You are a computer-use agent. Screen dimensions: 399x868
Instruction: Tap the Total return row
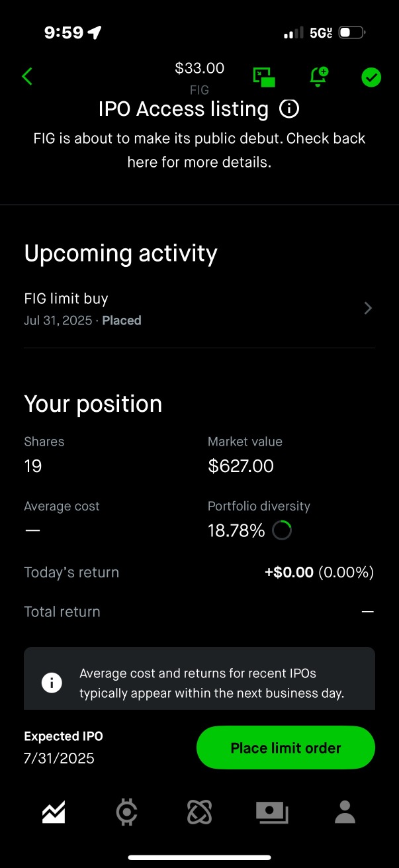pos(199,612)
